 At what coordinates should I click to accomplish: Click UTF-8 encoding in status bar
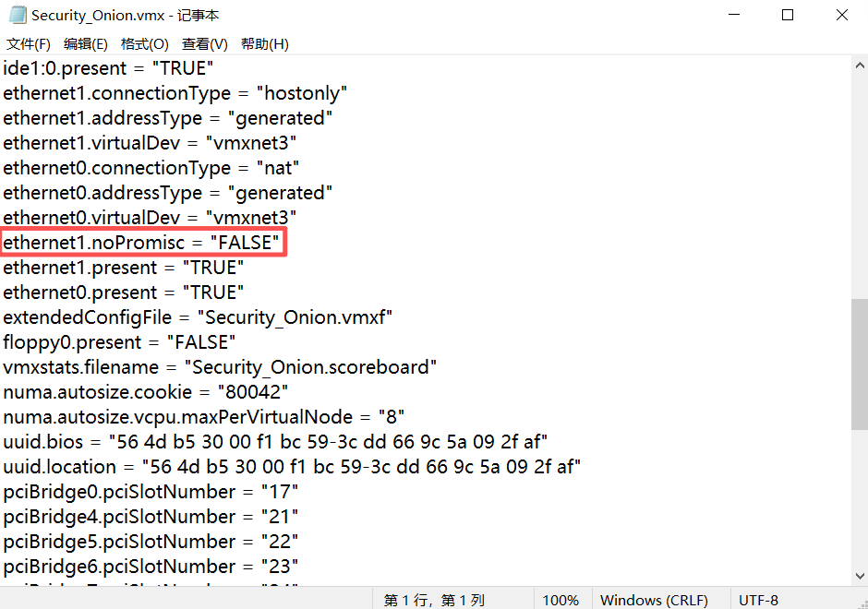(x=758, y=600)
